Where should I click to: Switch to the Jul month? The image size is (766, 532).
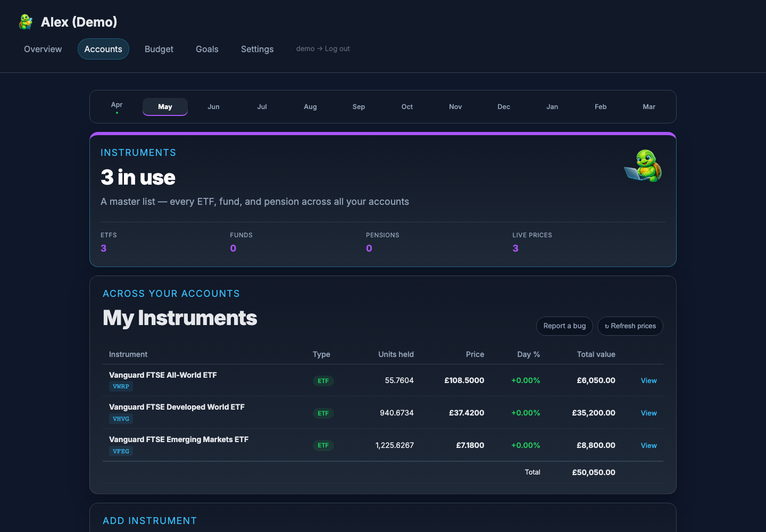tap(262, 106)
